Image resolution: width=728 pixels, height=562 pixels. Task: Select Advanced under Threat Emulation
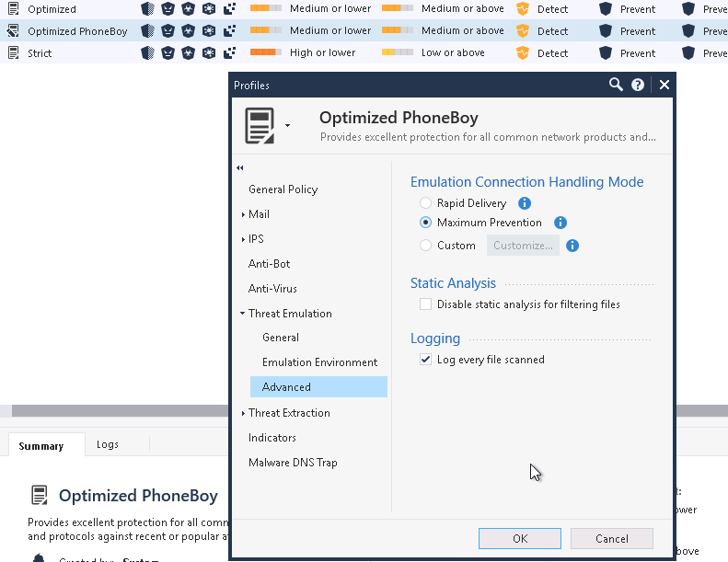tap(318, 387)
